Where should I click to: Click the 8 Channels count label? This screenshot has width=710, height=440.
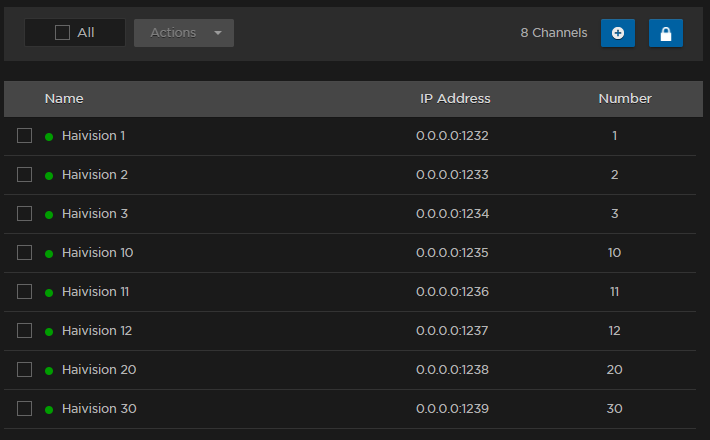[x=554, y=33]
